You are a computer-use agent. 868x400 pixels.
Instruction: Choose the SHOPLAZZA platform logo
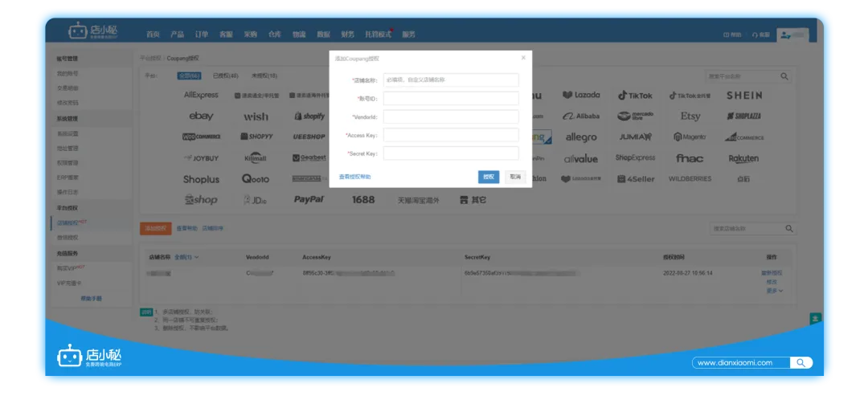click(x=744, y=116)
